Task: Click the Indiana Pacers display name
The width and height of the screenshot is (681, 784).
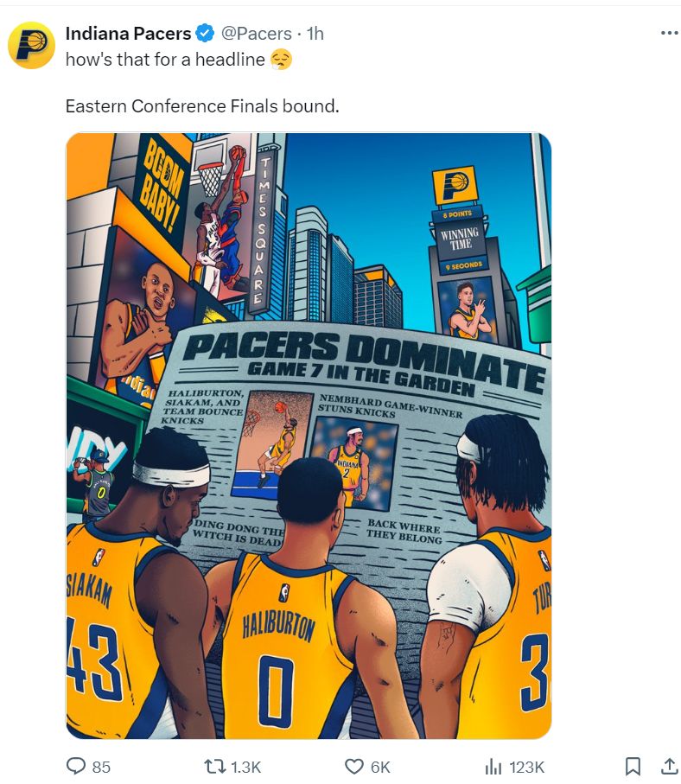Action: 128,34
